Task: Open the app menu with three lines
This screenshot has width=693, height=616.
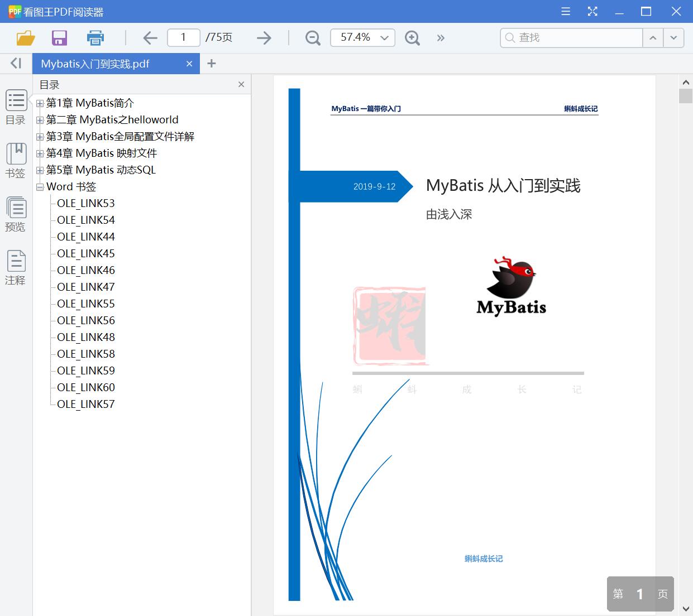Action: (566, 11)
